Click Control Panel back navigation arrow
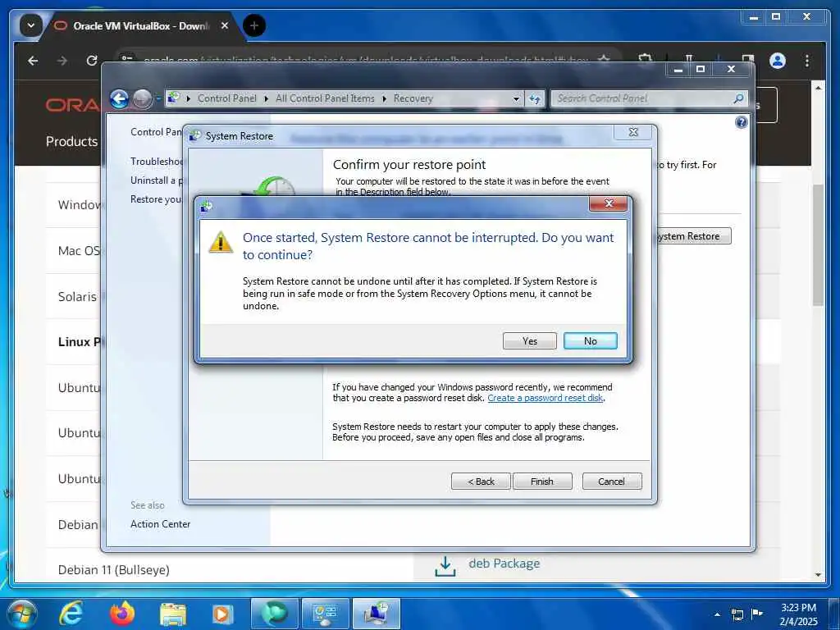The image size is (840, 630). 119,98
